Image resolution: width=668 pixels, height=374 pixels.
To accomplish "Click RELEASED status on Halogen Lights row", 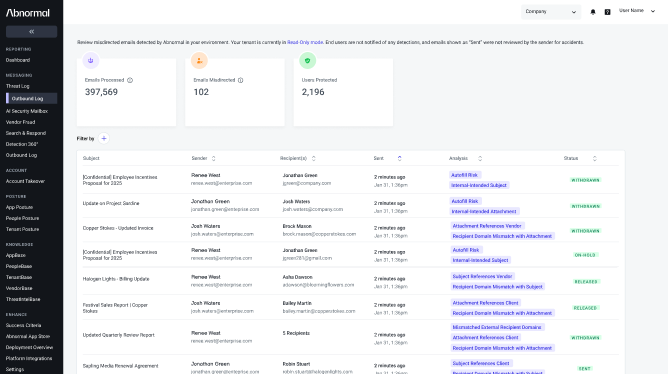I will [586, 282].
